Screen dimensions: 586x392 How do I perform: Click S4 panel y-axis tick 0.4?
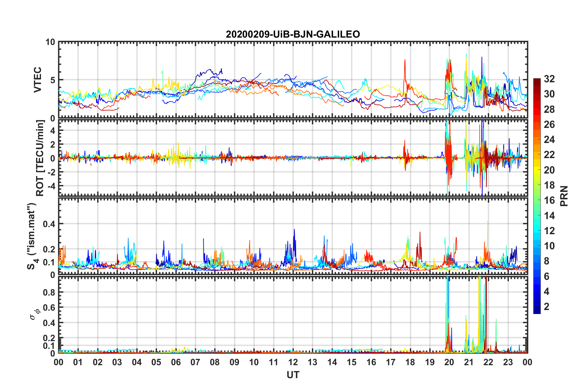tap(49, 224)
